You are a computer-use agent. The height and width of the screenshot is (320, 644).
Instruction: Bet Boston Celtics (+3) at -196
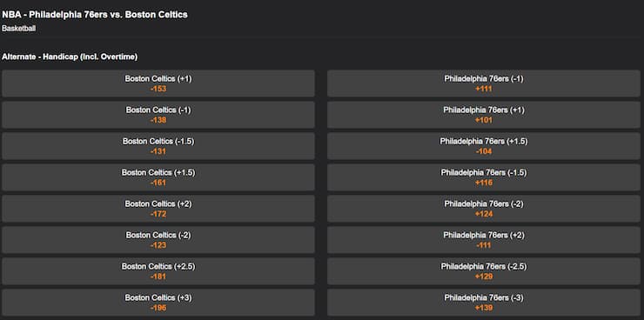(x=158, y=303)
